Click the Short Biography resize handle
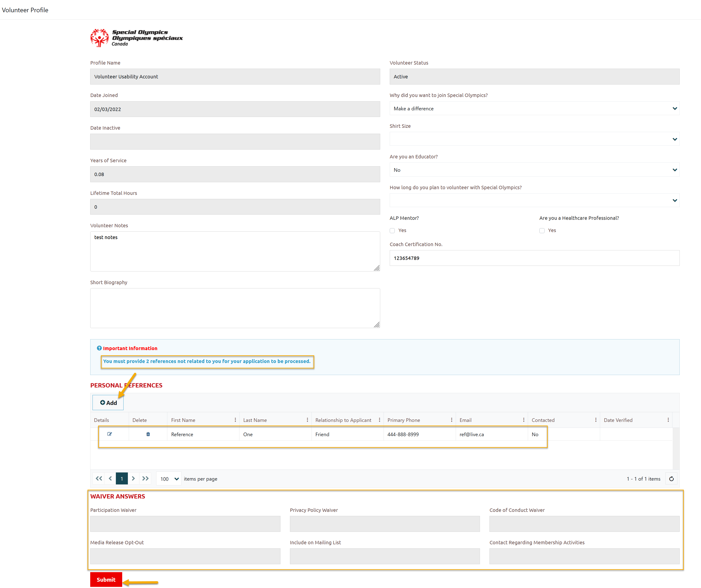This screenshot has width=701, height=588. pos(377,325)
